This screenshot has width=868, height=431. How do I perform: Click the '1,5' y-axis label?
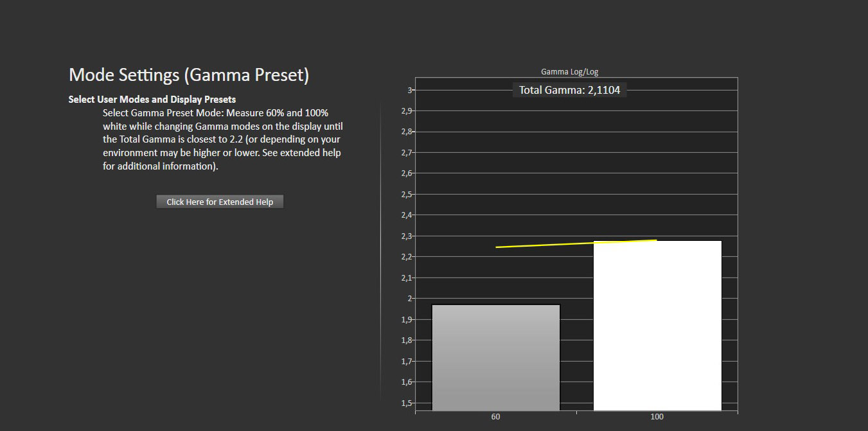click(406, 403)
